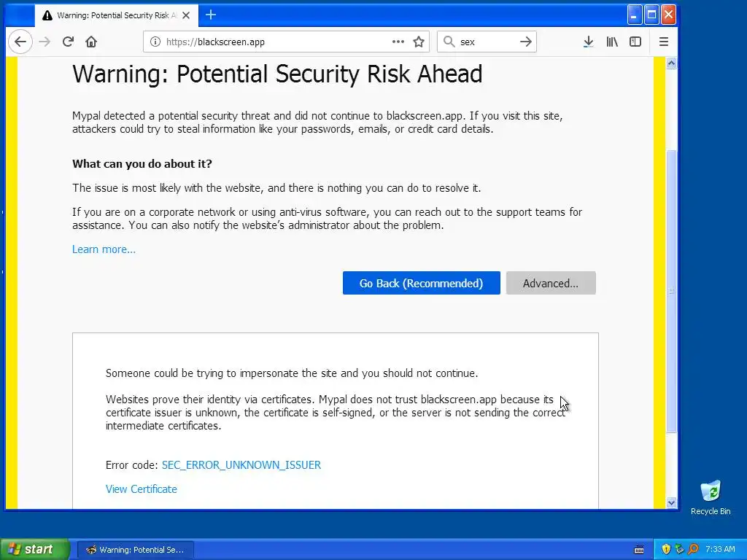This screenshot has width=747, height=560.
Task: Open the hamburger application menu
Action: (664, 42)
